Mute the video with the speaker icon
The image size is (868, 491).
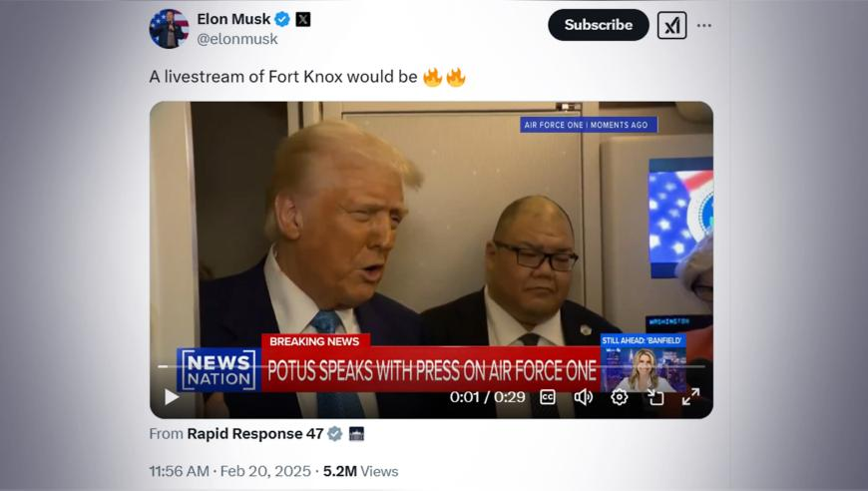click(583, 397)
